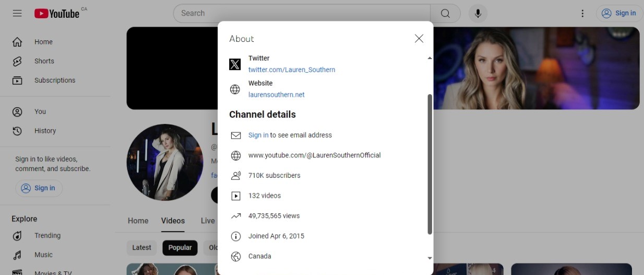This screenshot has width=644, height=275.
Task: Click the views trend arrow icon
Action: point(236,216)
